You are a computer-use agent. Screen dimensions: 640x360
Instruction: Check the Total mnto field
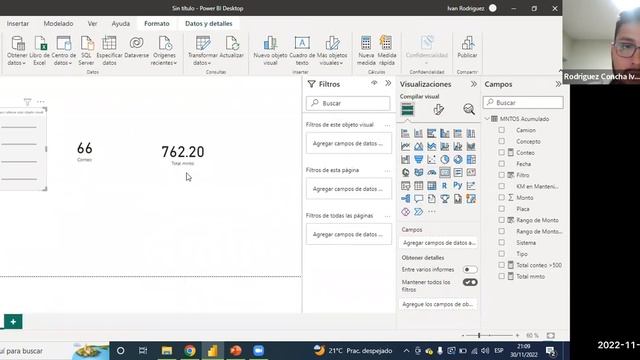(x=501, y=276)
